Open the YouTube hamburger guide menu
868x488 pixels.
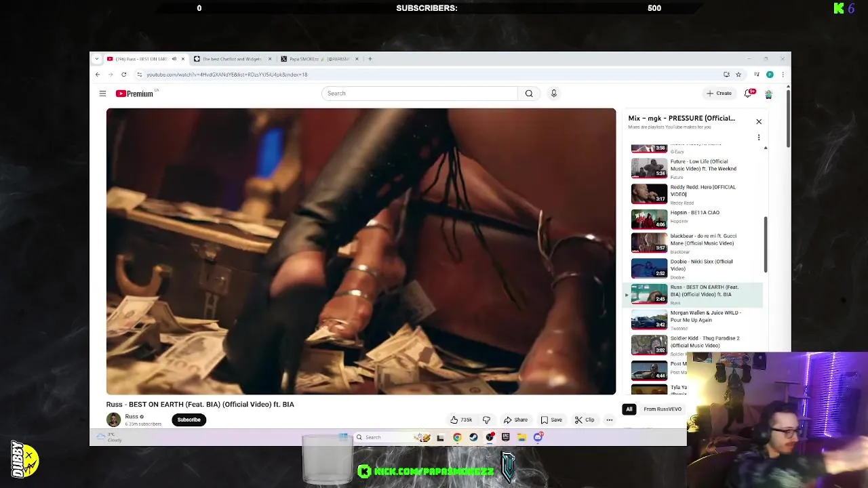(102, 94)
